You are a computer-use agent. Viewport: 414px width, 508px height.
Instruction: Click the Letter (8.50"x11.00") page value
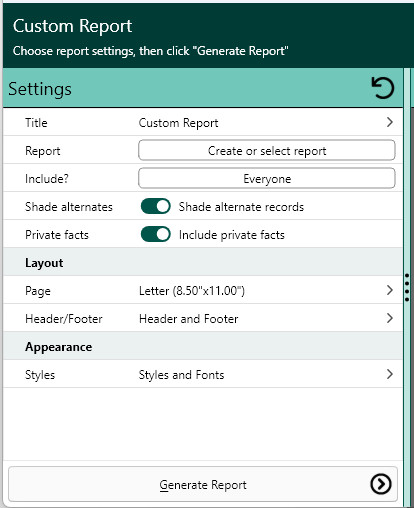tap(192, 291)
